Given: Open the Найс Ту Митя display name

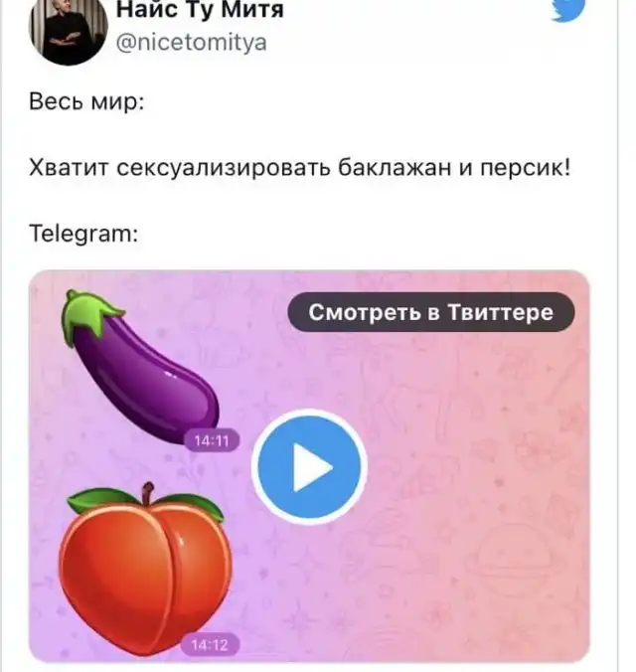Looking at the screenshot, I should pos(200,9).
